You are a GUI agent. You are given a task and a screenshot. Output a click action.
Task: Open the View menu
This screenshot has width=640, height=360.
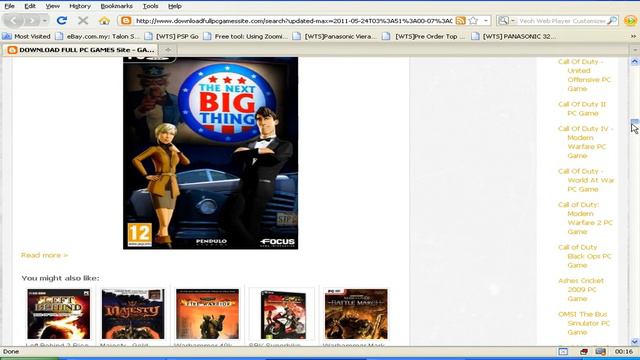[x=53, y=6]
